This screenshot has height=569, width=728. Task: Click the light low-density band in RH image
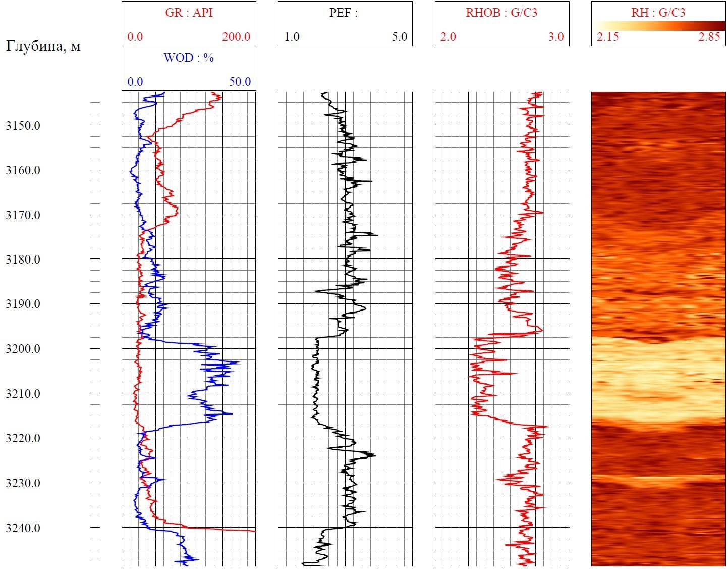pos(658,379)
